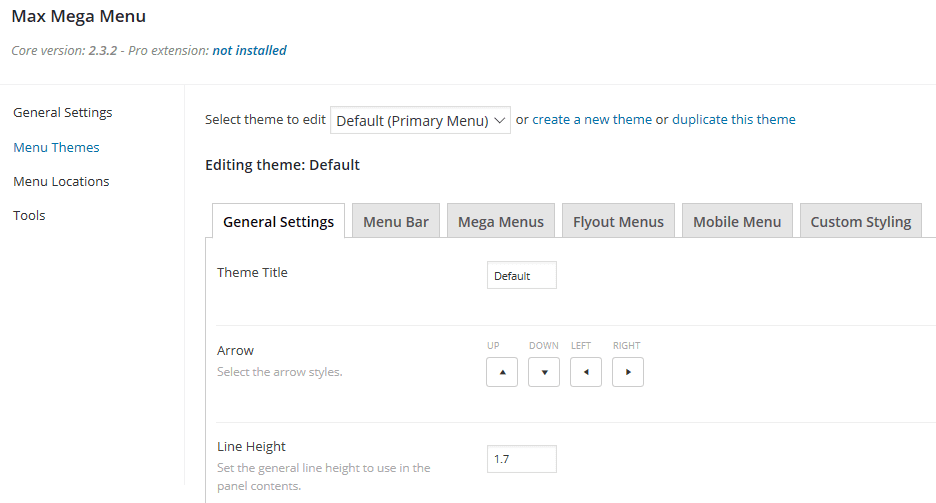Open the Mobile Menu tab
Image resolution: width=936 pixels, height=503 pixels.
tap(737, 221)
